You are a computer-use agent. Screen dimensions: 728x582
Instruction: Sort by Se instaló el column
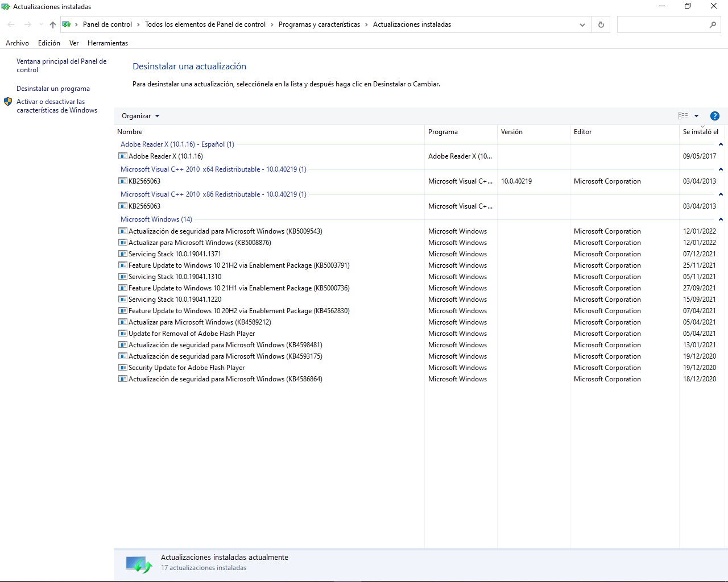(701, 132)
